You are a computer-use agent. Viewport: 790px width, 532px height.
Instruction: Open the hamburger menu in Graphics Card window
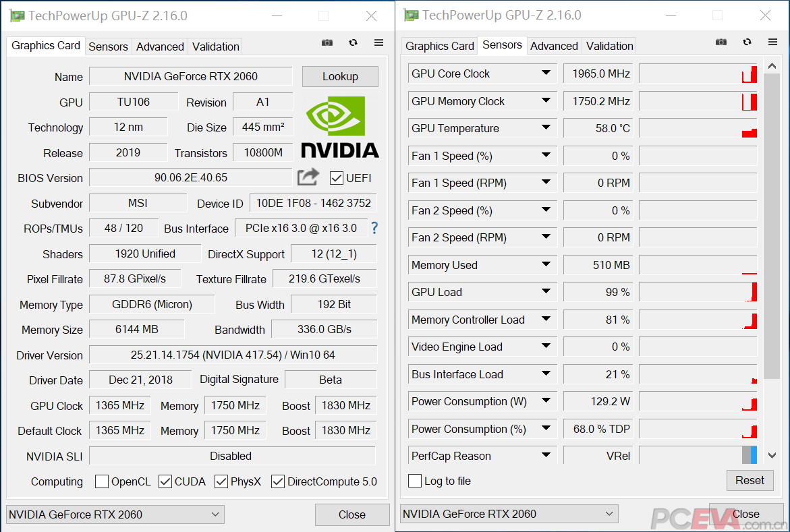point(379,43)
